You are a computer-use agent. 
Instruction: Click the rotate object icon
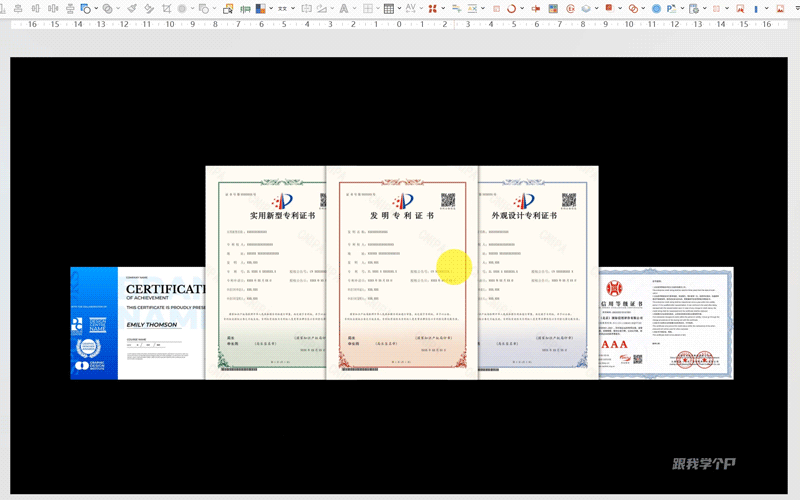pos(321,9)
